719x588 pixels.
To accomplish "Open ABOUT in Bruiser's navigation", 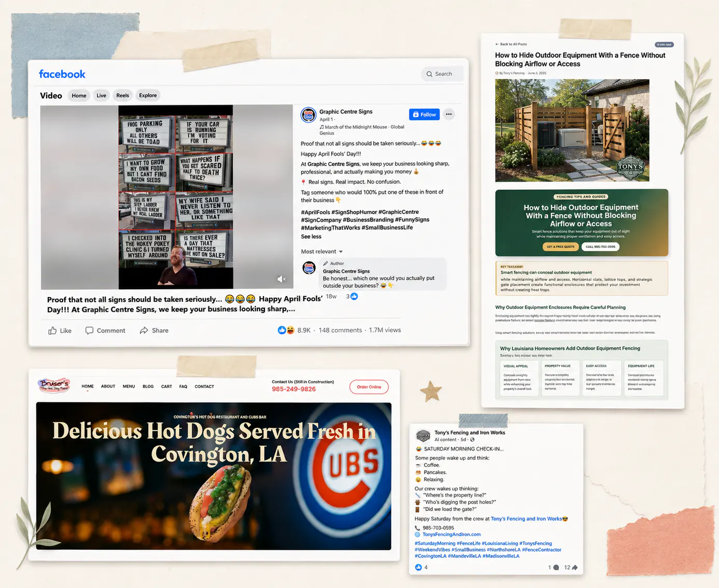I will [108, 386].
